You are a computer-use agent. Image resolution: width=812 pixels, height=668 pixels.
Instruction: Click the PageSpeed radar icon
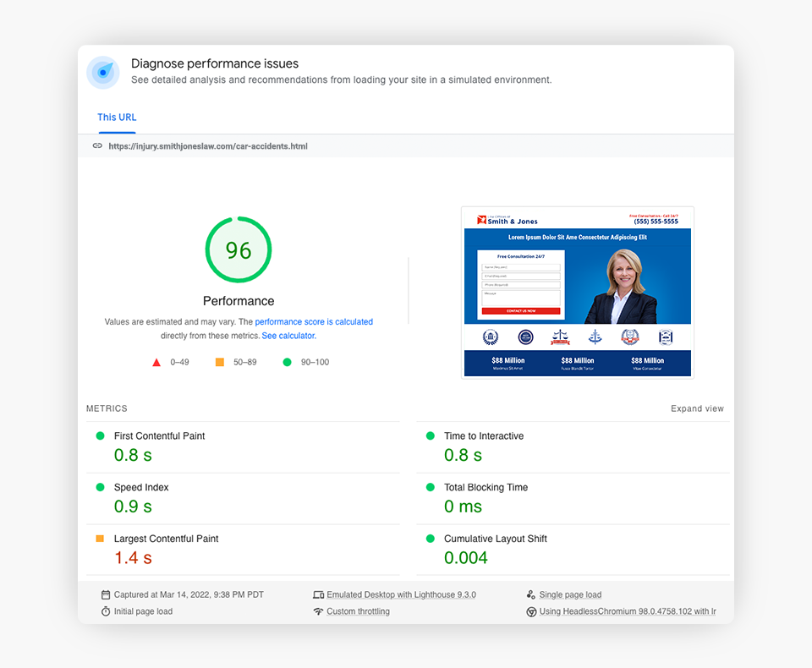(103, 73)
